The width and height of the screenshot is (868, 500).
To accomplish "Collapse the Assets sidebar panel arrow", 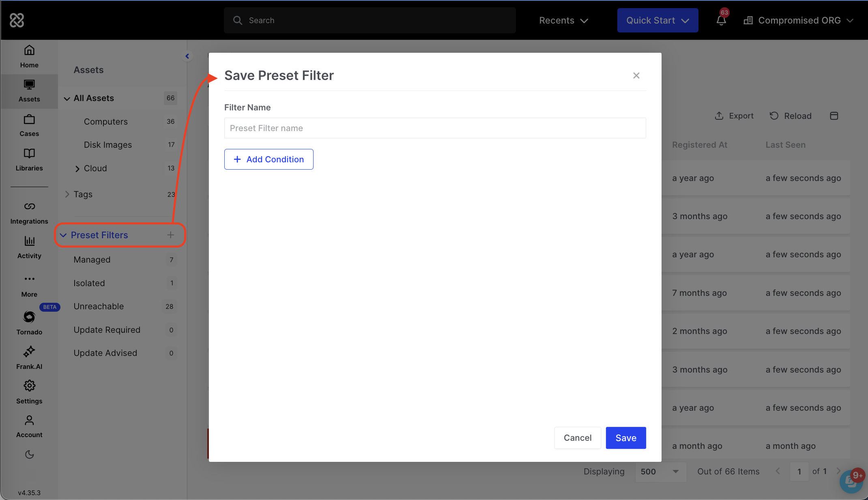I will [x=187, y=56].
